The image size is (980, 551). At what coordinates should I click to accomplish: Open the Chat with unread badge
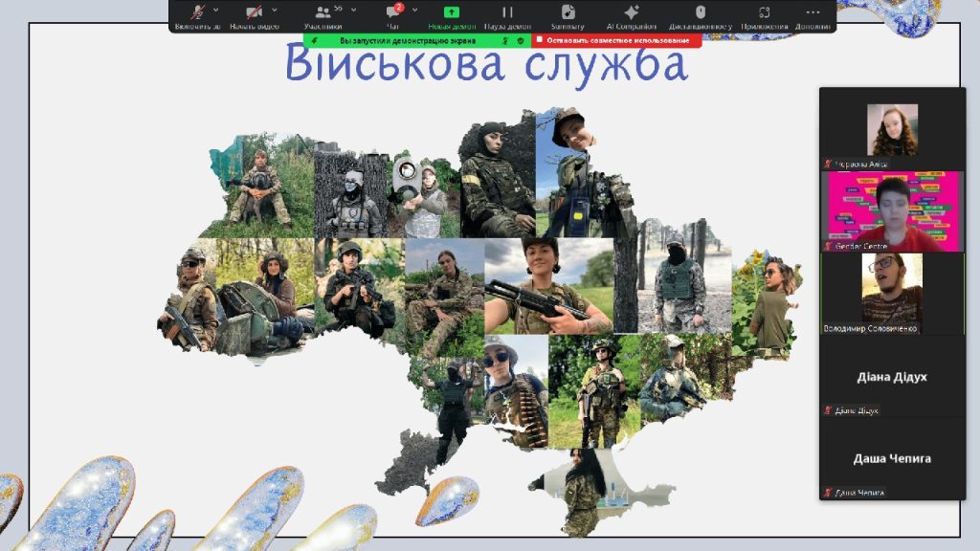(x=393, y=11)
